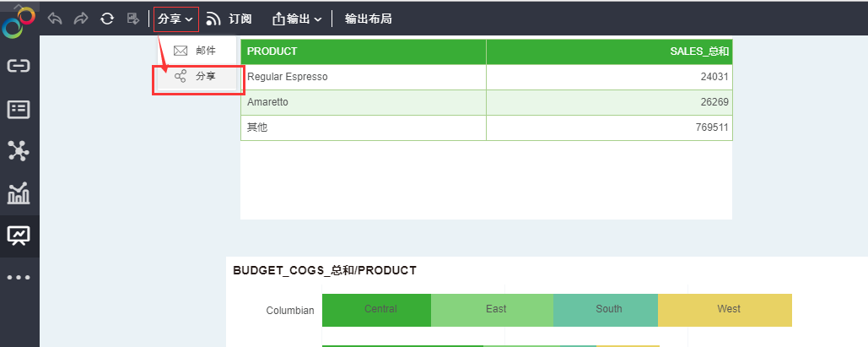Click the SALES_总和 column header
Screen dimensions: 868x347
610,52
